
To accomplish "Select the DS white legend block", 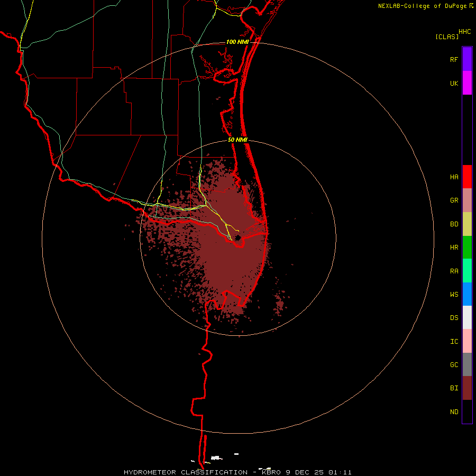I will coord(467,317).
